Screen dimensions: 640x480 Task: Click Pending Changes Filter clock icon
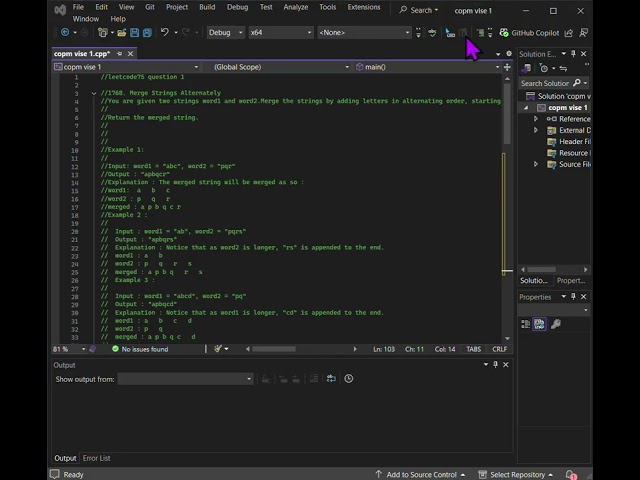coord(543,68)
